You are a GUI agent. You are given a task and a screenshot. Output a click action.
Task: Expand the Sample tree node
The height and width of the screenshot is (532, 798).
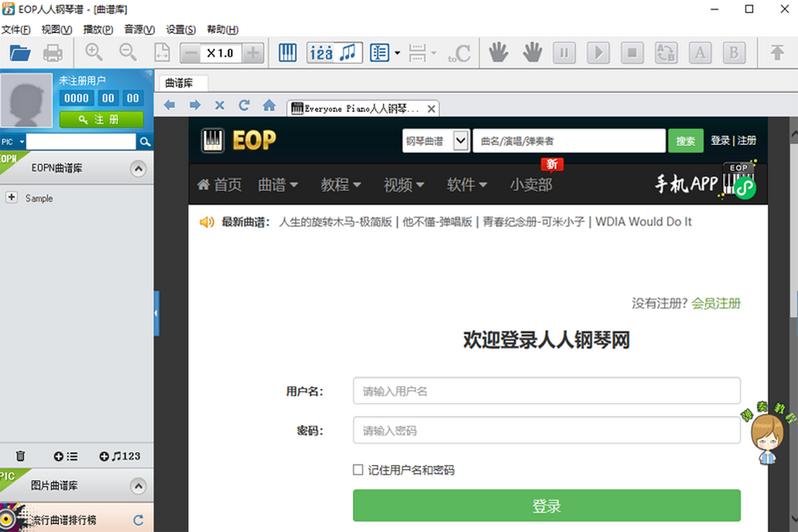coord(11,198)
